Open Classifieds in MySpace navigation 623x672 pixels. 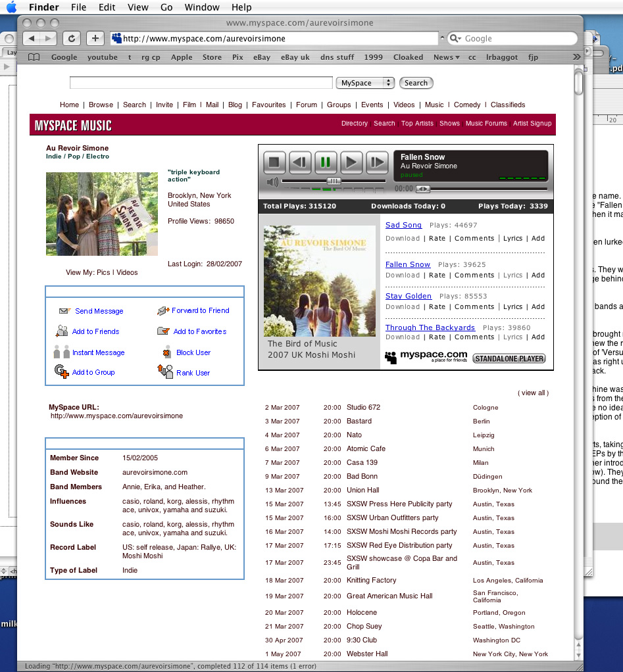[508, 105]
